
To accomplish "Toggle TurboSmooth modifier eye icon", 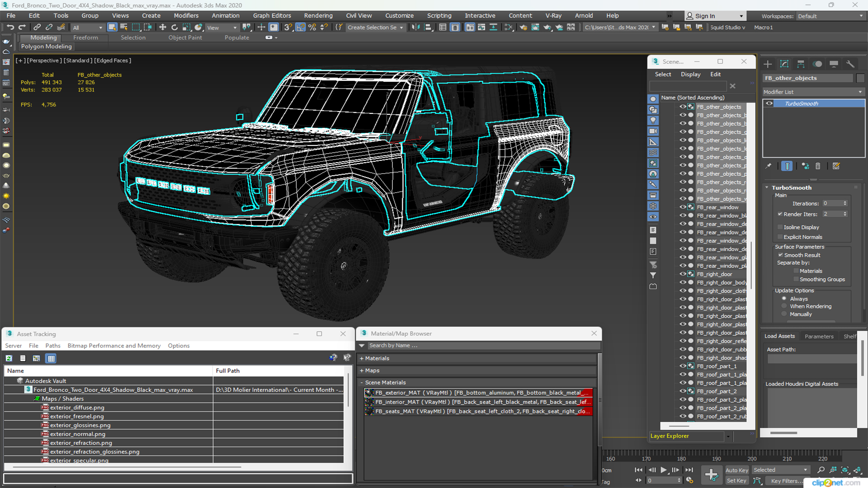I will click(769, 103).
